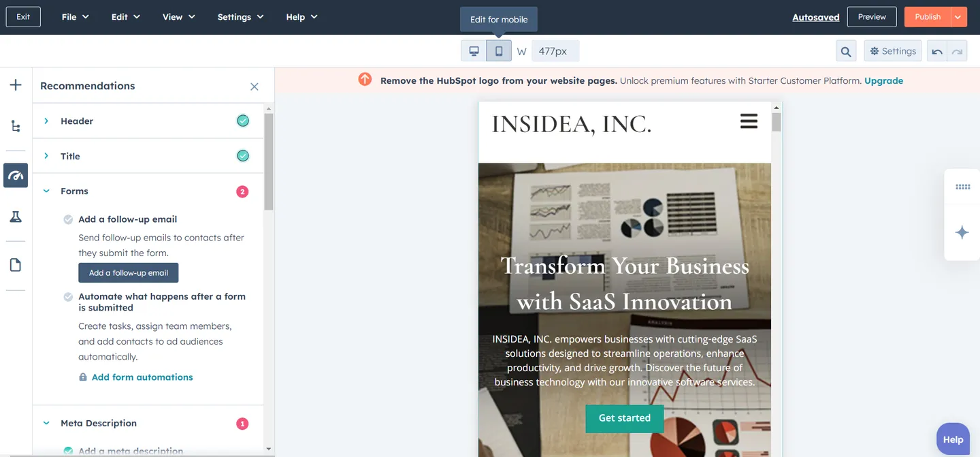Viewport: 980px width, 457px height.
Task: Toggle check circle for Add a meta description
Action: (68, 451)
